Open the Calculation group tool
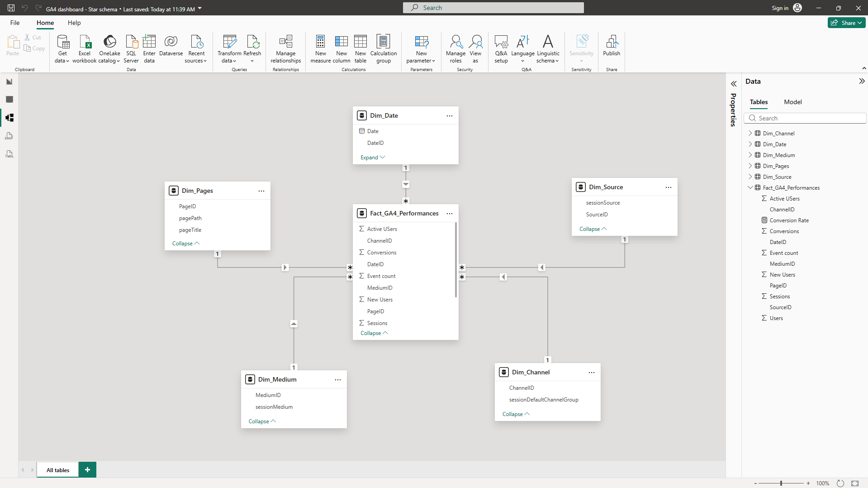Image resolution: width=868 pixels, height=488 pixels. point(383,48)
